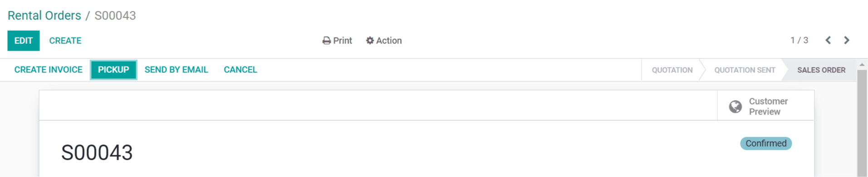
Task: Go to previous record with left chevron
Action: (828, 40)
